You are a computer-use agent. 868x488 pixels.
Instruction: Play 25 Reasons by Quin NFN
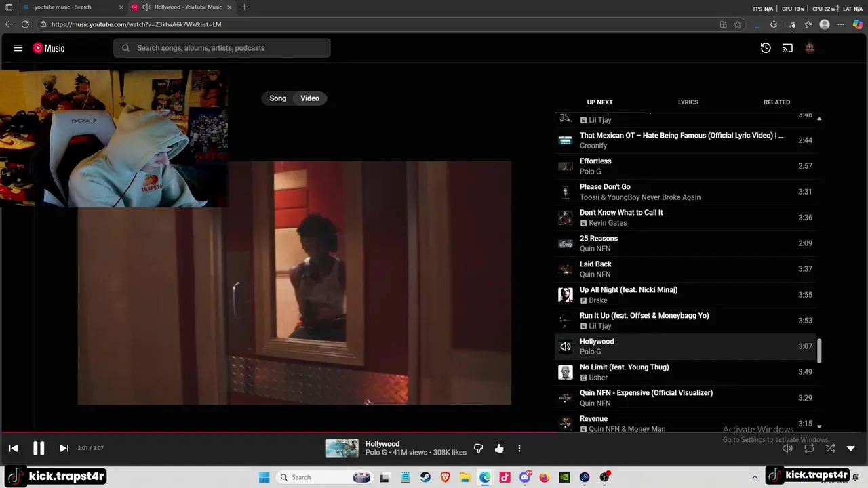coord(685,243)
